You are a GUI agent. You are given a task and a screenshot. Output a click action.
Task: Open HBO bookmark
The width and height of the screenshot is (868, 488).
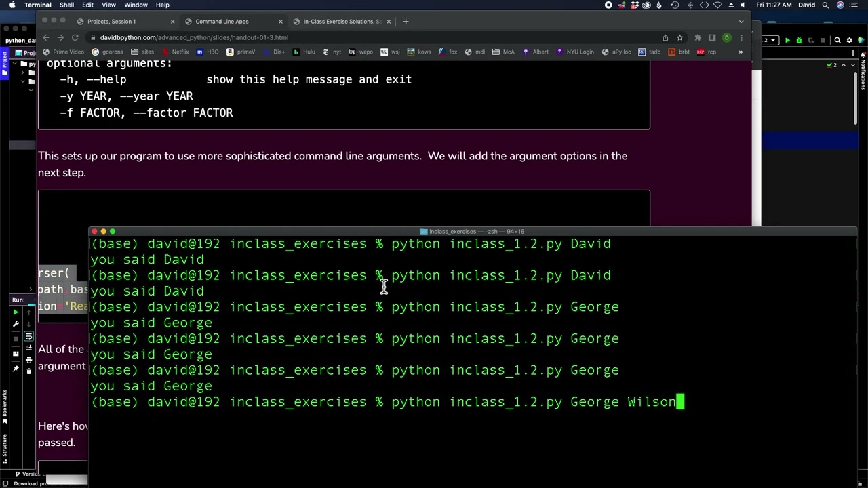[x=208, y=52]
